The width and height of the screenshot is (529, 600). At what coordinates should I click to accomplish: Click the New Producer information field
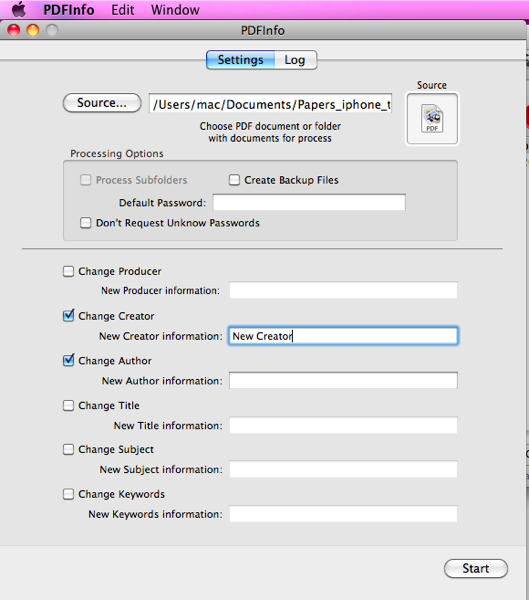(x=343, y=290)
